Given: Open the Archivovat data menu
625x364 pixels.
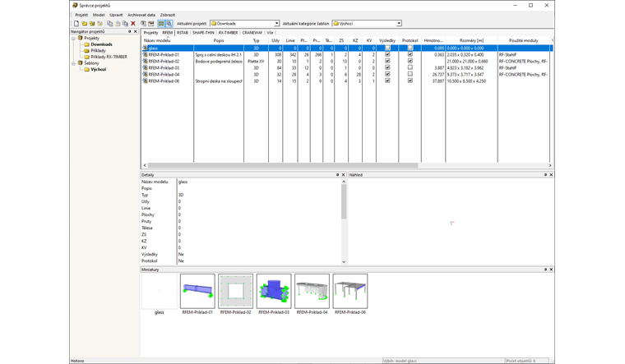Looking at the screenshot, I should pyautogui.click(x=141, y=15).
